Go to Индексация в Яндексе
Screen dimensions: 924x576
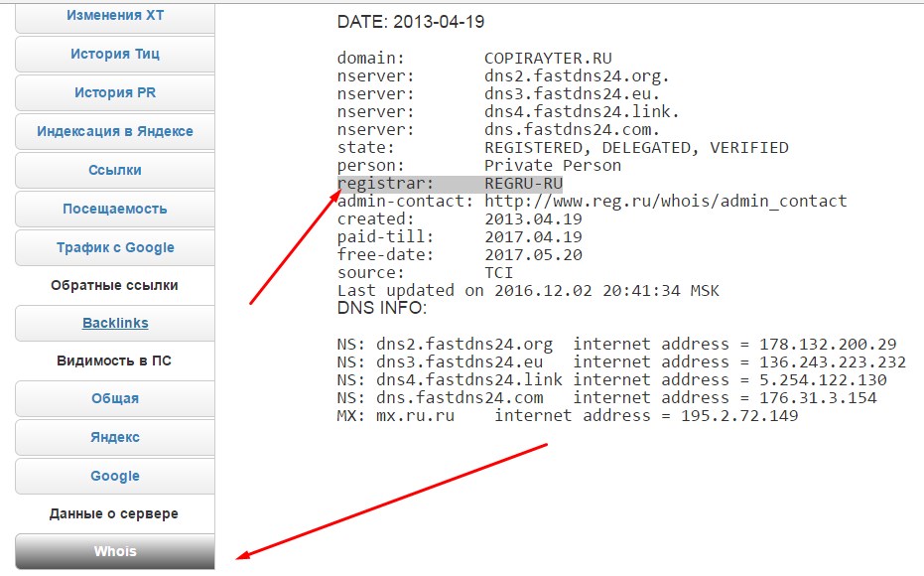point(115,131)
